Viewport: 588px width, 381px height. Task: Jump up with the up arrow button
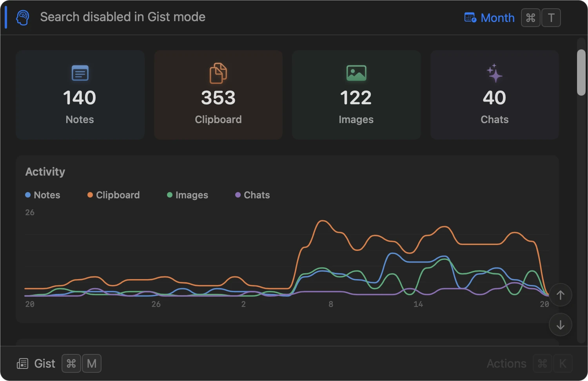click(561, 295)
